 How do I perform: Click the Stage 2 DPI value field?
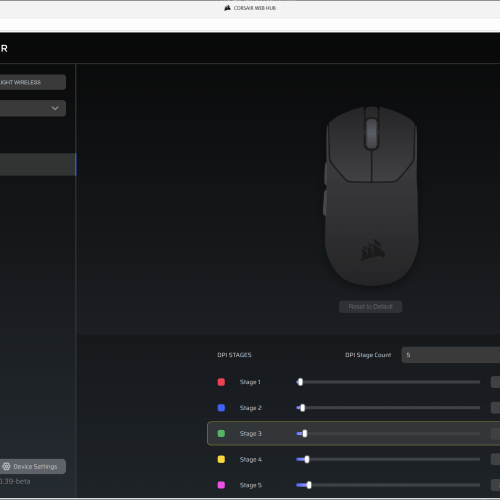(x=495, y=408)
